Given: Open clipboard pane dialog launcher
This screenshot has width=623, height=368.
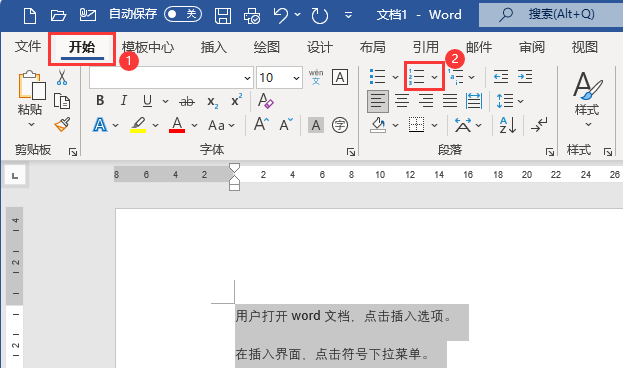Looking at the screenshot, I should pyautogui.click(x=73, y=152).
